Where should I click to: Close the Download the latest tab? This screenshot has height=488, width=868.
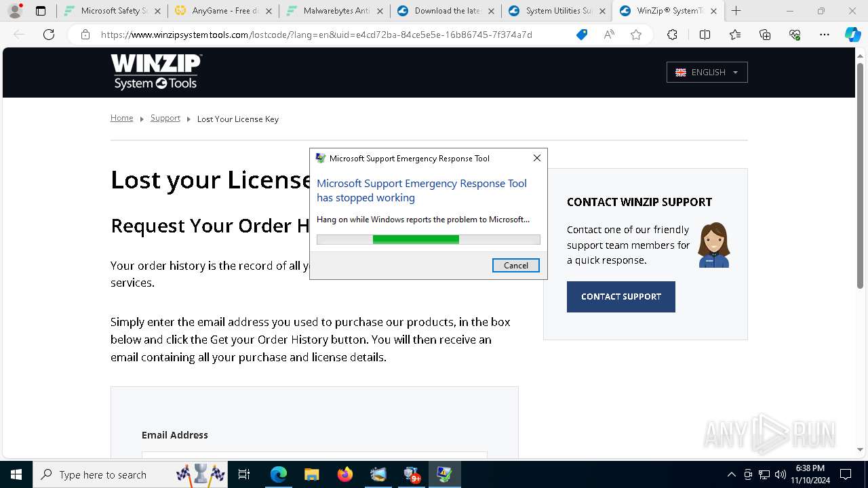pos(491,11)
